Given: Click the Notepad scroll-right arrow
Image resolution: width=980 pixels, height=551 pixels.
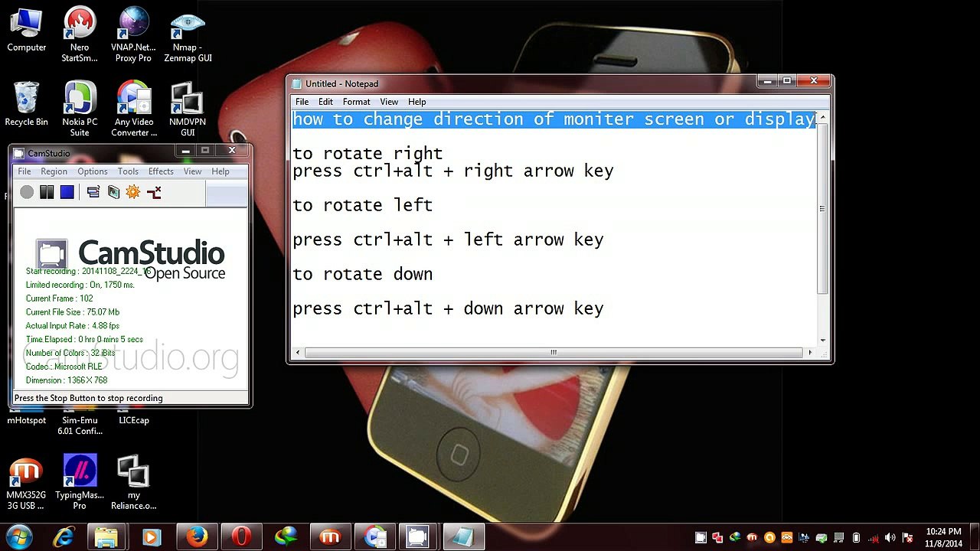Looking at the screenshot, I should [x=810, y=352].
